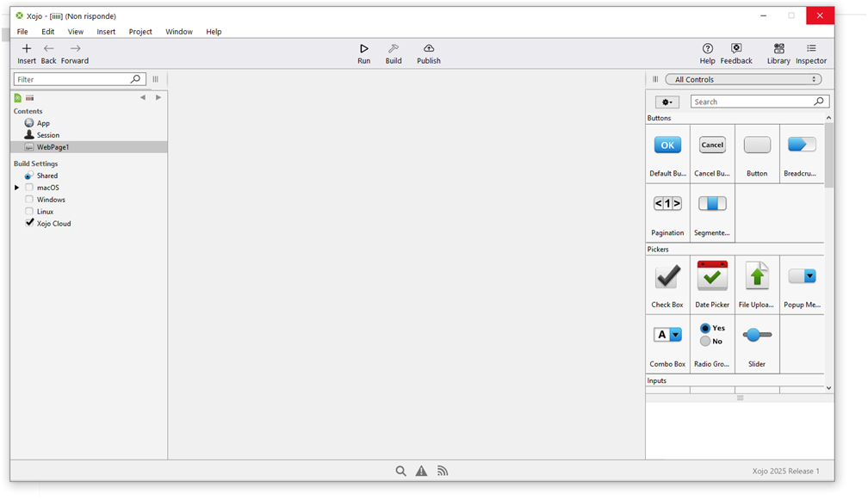Show the warnings triangle panel

click(421, 471)
